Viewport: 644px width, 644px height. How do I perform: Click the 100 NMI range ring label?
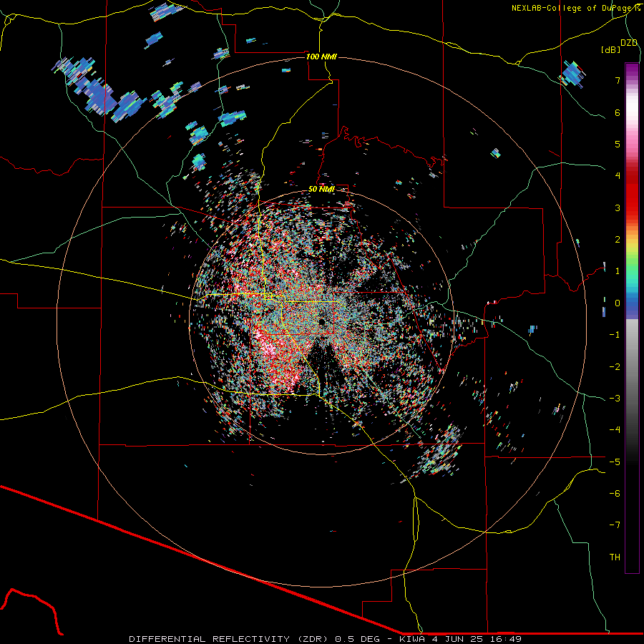pyautogui.click(x=321, y=57)
